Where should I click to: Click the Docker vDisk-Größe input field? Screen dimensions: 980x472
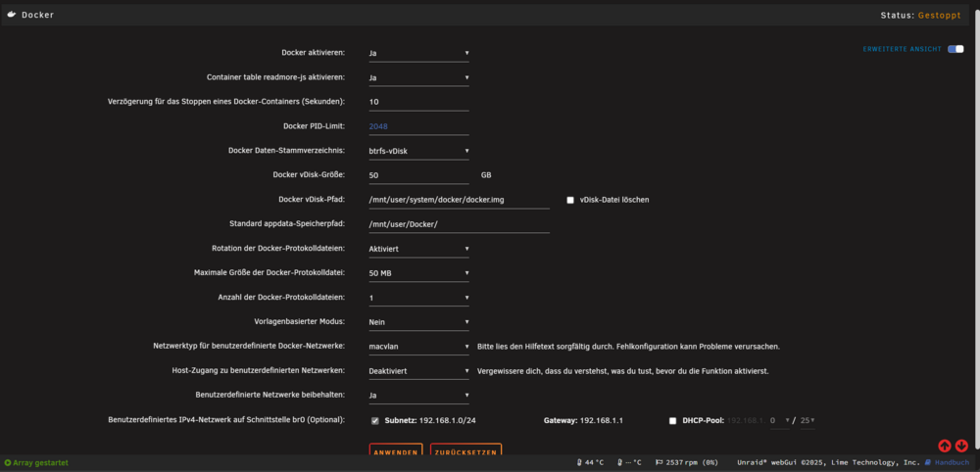point(418,175)
